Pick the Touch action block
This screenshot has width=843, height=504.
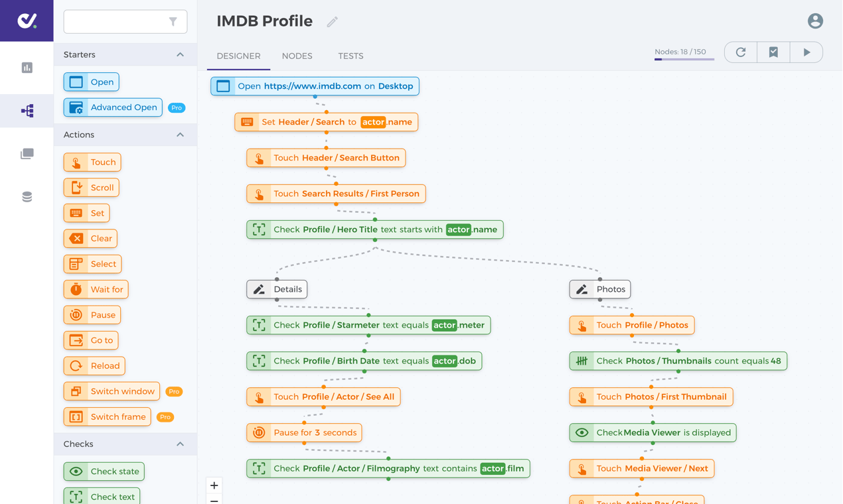coord(92,162)
